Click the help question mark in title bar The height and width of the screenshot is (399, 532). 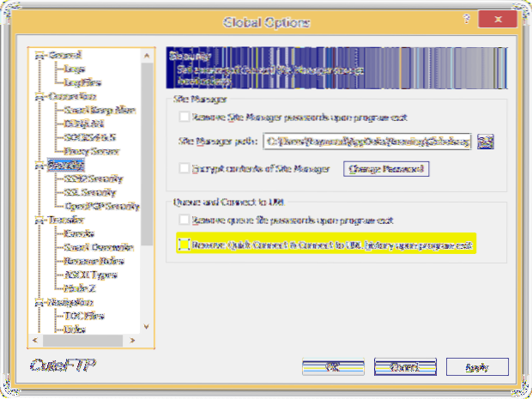(x=466, y=17)
